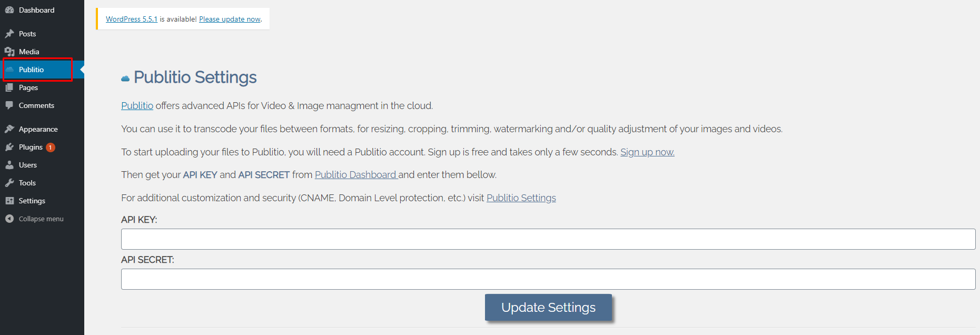
Task: Open the Comments menu item
Action: 42,105
